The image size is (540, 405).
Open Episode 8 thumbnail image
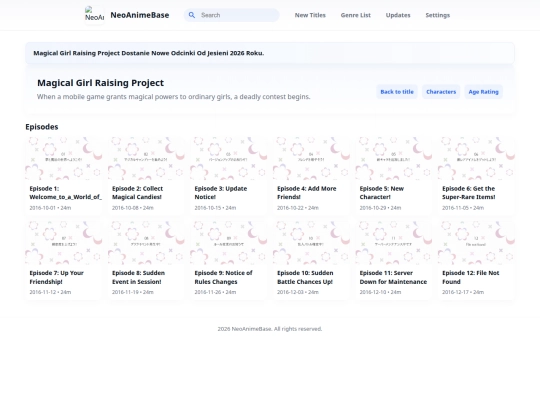point(146,243)
